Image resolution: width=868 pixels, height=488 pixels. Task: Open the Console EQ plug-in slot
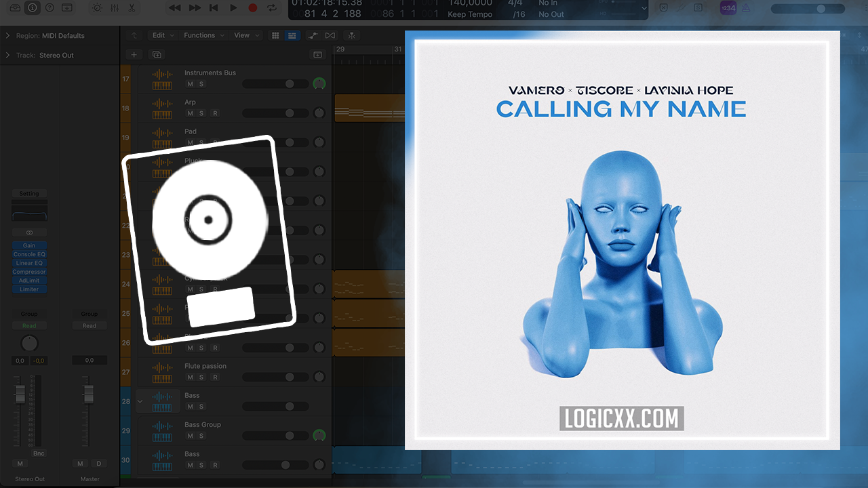click(x=29, y=255)
